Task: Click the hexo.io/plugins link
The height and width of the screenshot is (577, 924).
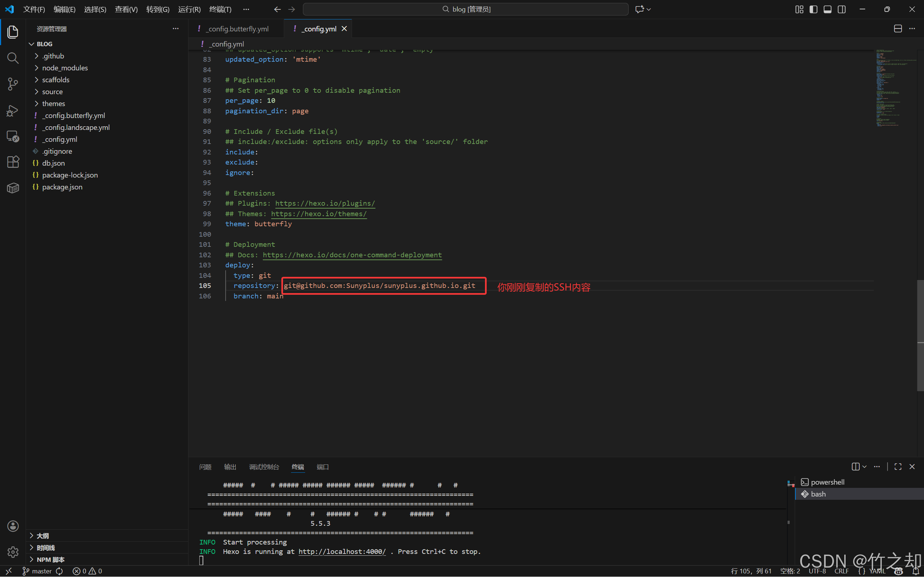Action: tap(325, 204)
